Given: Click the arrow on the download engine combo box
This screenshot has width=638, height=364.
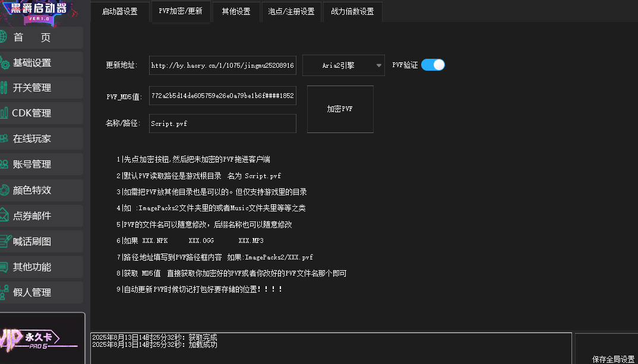Looking at the screenshot, I should (x=379, y=66).
